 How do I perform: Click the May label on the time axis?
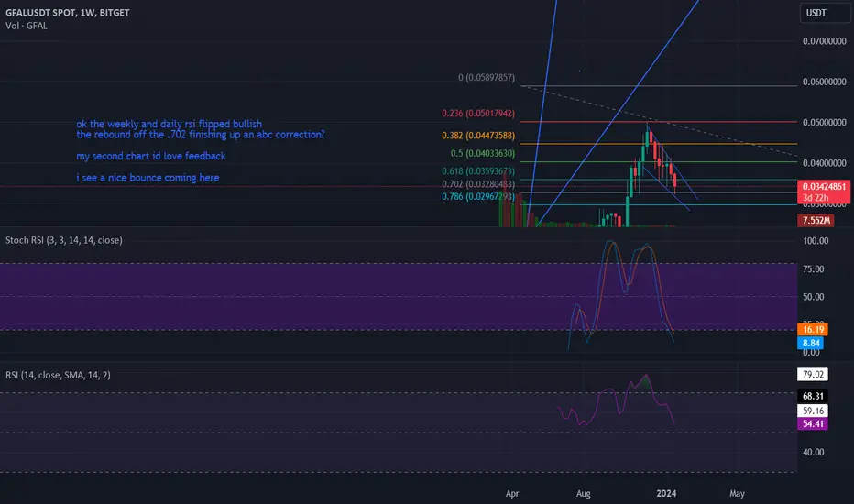[x=737, y=494]
